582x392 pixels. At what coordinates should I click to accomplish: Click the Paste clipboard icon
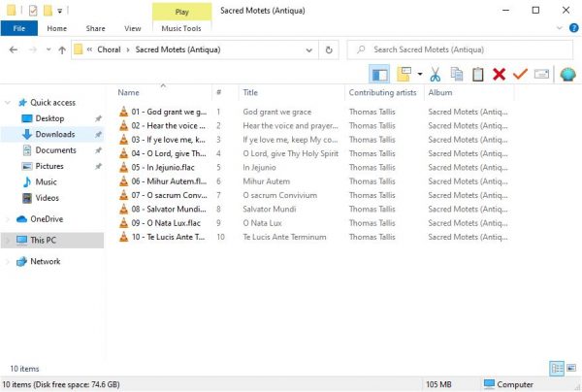(x=477, y=75)
